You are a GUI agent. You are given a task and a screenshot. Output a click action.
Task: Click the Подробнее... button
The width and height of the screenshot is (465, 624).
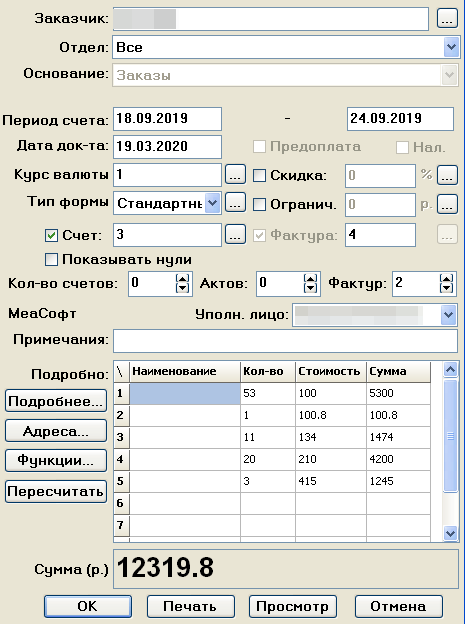tap(56, 401)
